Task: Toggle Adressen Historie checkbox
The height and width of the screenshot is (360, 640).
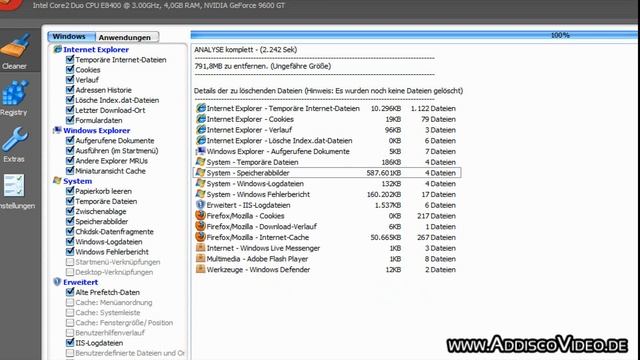Action: pos(70,90)
